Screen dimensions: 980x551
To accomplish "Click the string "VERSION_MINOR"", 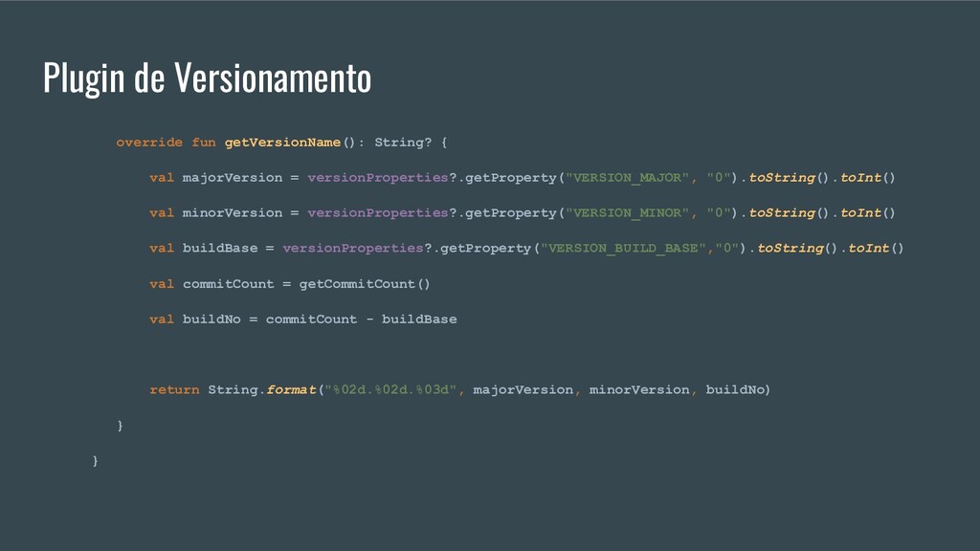I will [x=627, y=213].
